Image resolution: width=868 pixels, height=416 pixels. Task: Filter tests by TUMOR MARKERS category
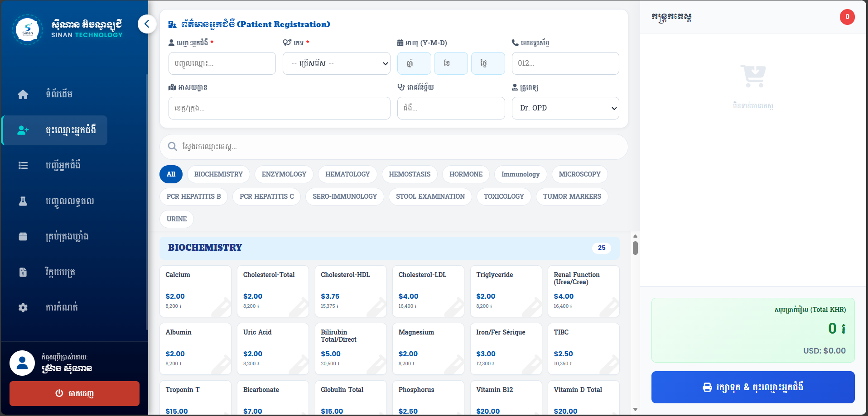tap(572, 196)
